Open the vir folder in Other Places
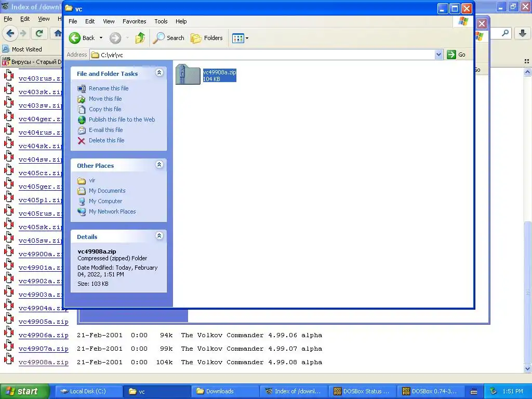 tap(92, 180)
